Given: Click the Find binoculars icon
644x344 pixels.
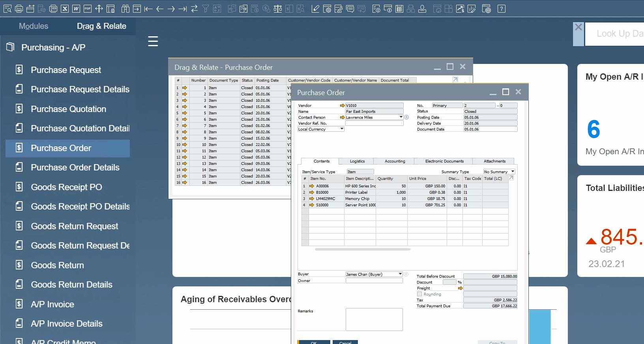Looking at the screenshot, I should (125, 9).
